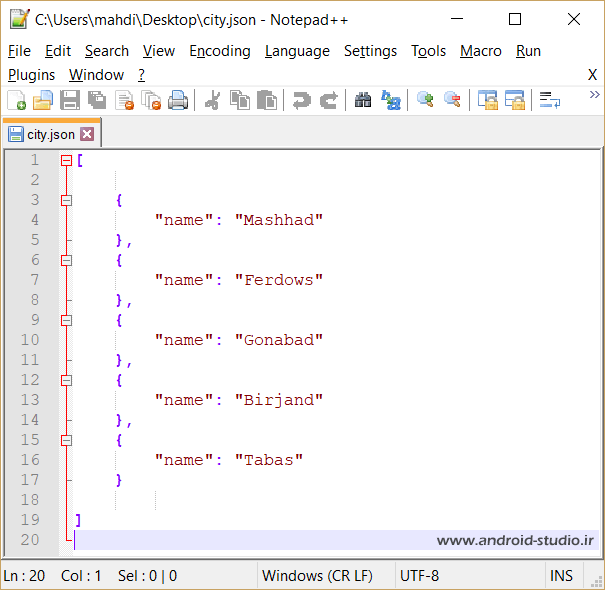
Task: Click the New file toolbar icon
Action: pyautogui.click(x=17, y=100)
